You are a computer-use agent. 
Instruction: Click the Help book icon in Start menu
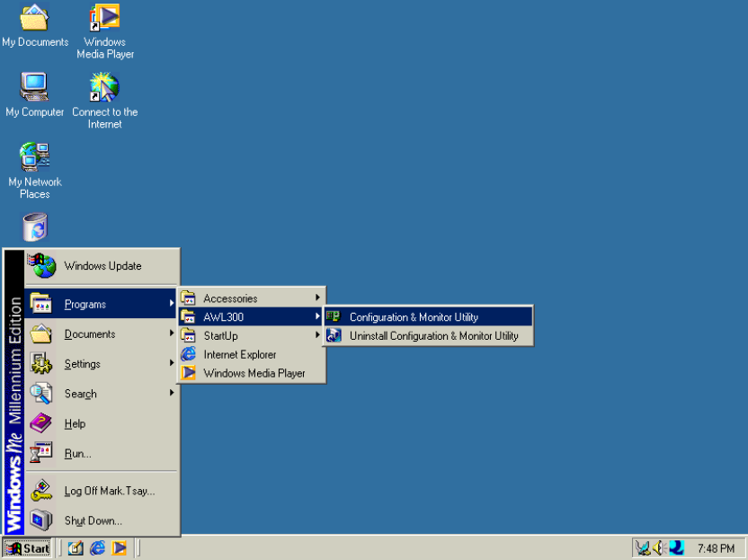41,423
